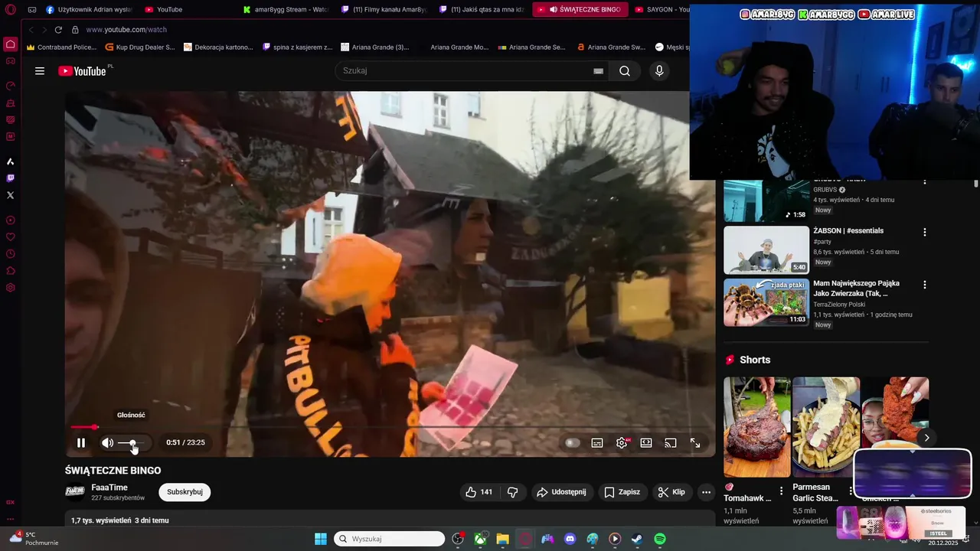Create a clip with the Klip button

click(x=671, y=492)
